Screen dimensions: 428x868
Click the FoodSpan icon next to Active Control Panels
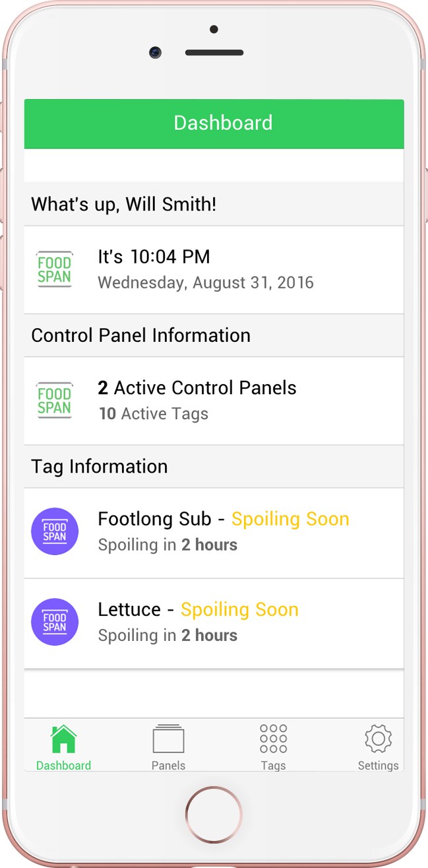point(55,400)
